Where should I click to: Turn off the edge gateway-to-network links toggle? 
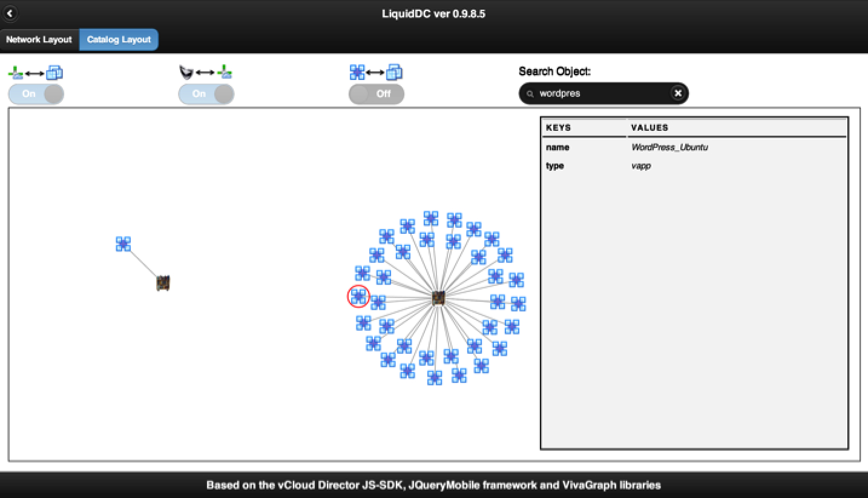tap(206, 94)
